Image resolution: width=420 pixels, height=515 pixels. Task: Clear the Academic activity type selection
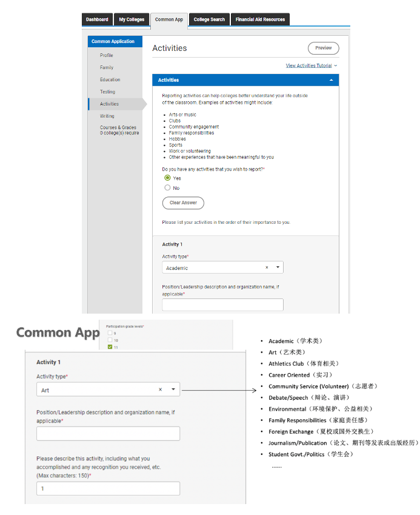(267, 268)
